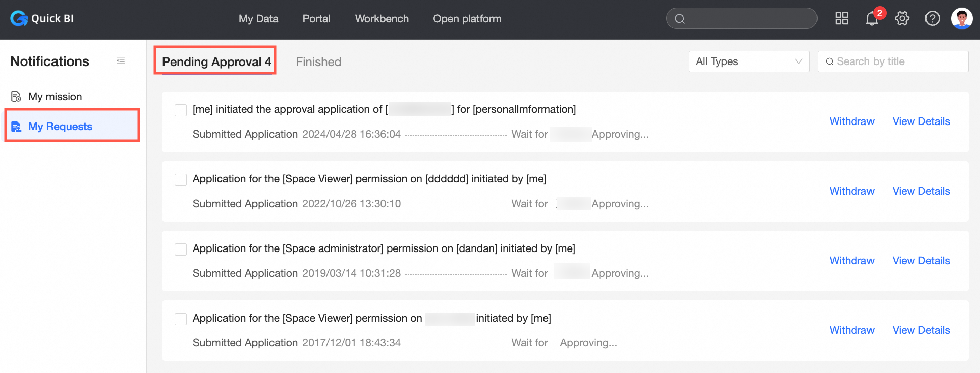Screen dimensions: 980x373
Task: Click the help question mark icon
Action: (932, 19)
